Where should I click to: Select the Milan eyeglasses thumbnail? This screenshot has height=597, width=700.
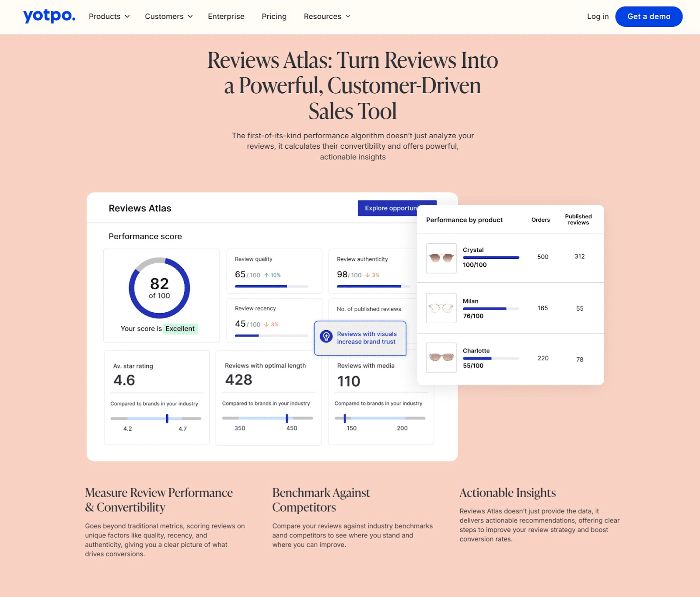(x=441, y=308)
